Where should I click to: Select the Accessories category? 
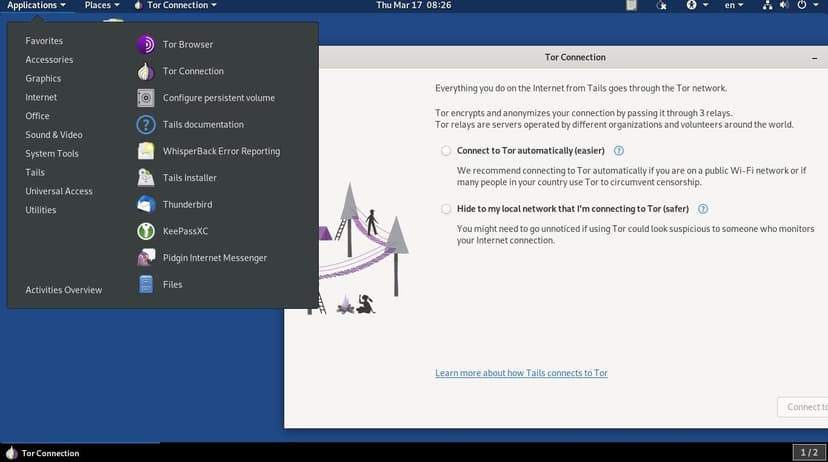coord(49,60)
